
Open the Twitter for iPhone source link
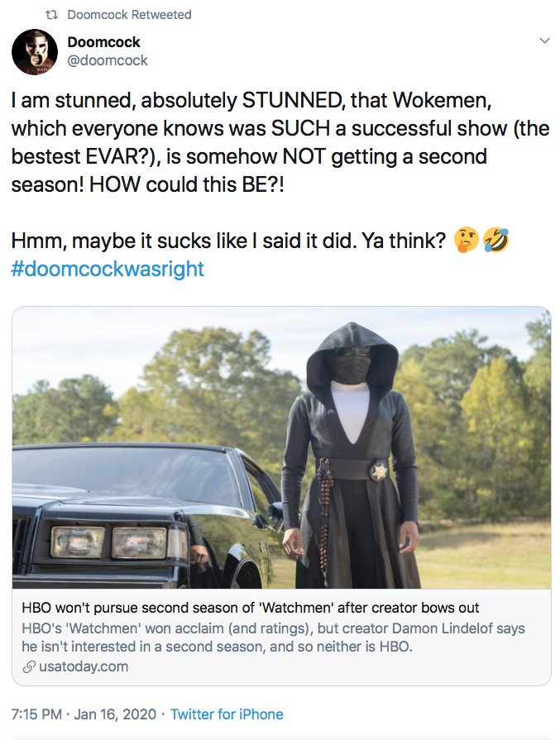pos(227,714)
